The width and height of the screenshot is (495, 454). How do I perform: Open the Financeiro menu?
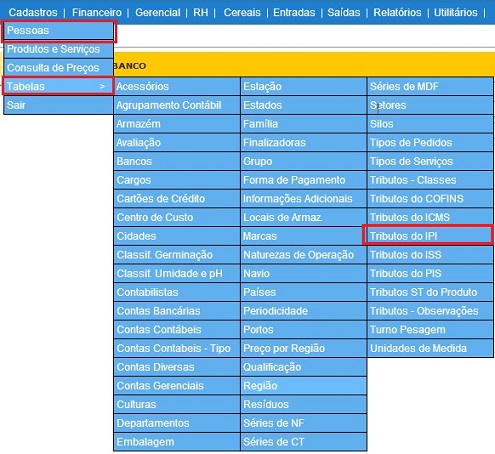pos(97,12)
